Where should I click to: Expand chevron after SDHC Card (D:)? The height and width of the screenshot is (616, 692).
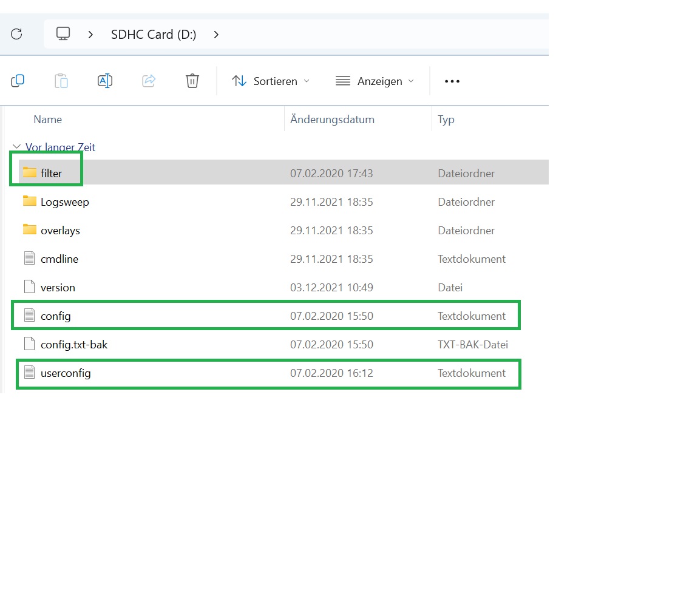coord(216,35)
